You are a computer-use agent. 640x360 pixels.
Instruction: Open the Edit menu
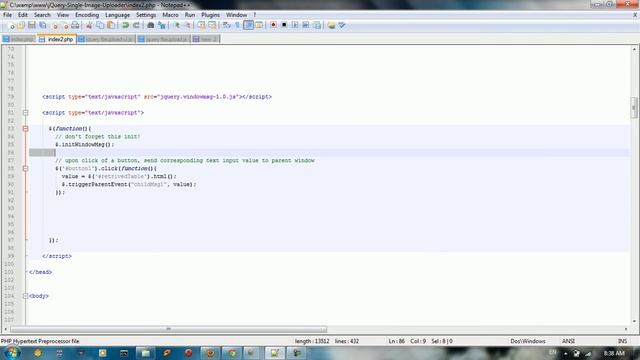coord(23,15)
